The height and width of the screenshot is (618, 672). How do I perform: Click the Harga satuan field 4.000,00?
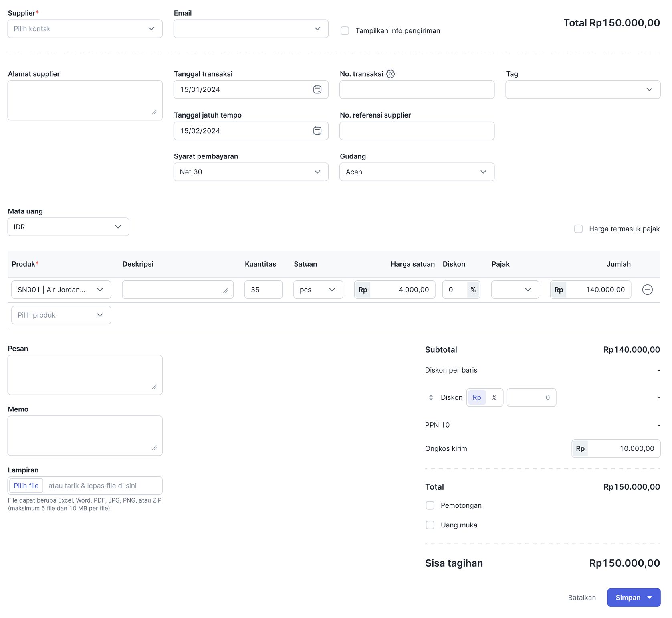[x=395, y=290]
